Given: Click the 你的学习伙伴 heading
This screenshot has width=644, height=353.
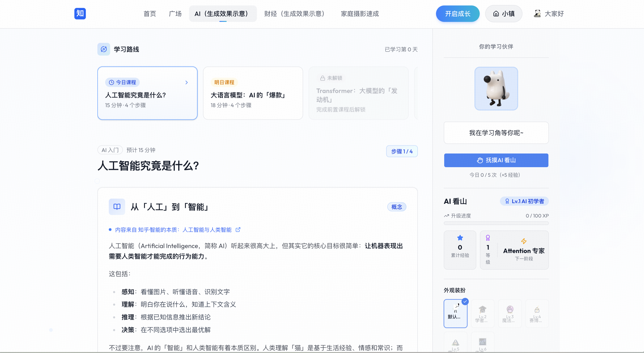Looking at the screenshot, I should point(496,46).
